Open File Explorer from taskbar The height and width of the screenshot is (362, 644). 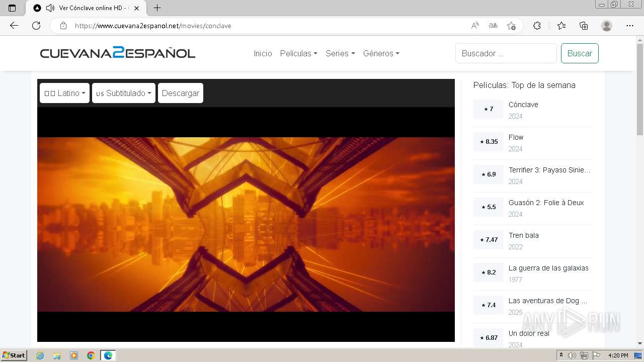click(x=57, y=355)
